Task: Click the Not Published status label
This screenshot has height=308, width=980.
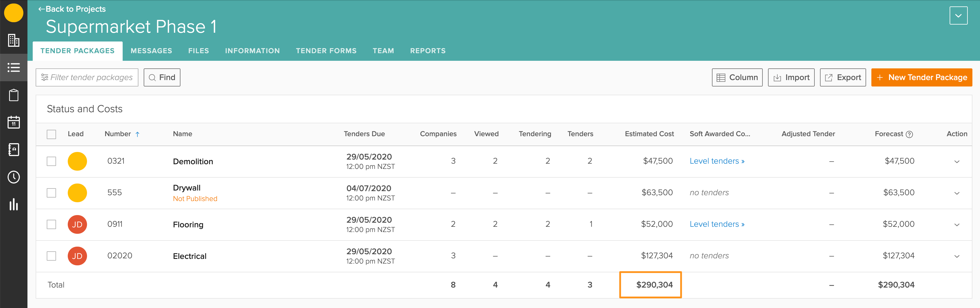Action: click(x=195, y=199)
